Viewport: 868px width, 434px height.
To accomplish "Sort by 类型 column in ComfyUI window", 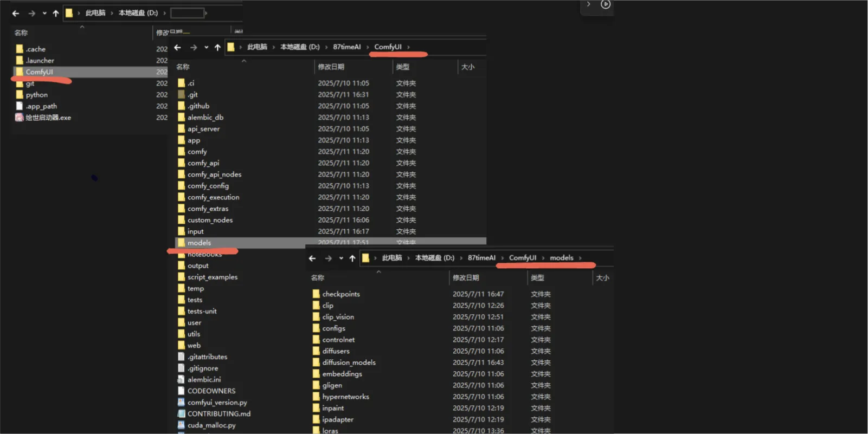I will [x=402, y=67].
